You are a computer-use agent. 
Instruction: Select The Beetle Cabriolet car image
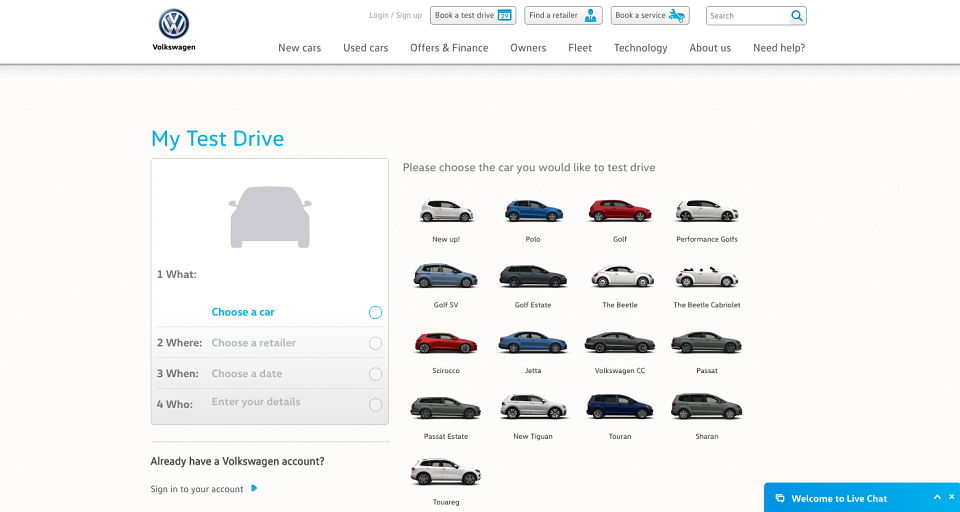707,277
